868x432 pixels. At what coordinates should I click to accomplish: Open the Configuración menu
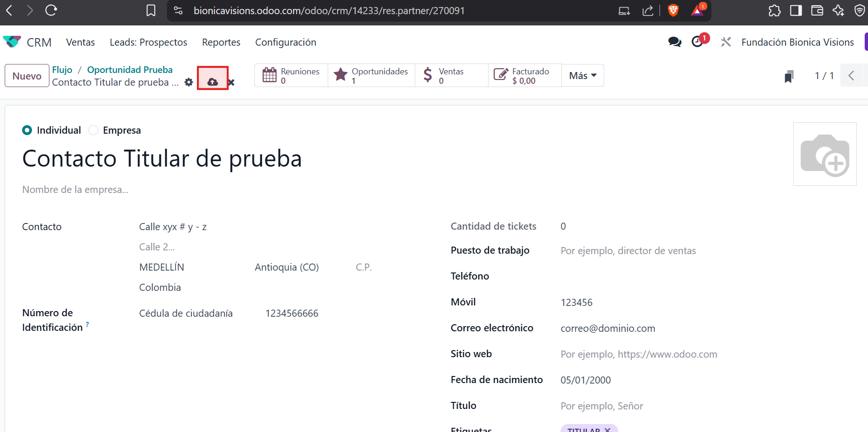tap(285, 42)
